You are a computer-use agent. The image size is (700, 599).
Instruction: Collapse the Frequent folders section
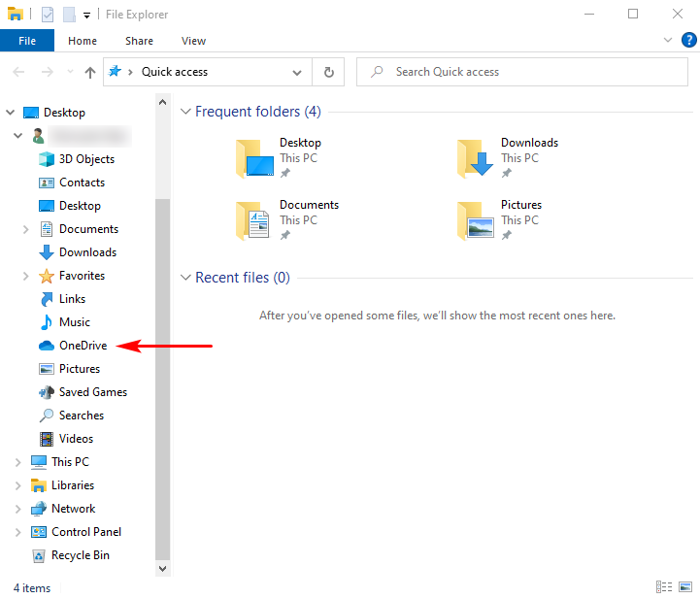[x=185, y=112]
